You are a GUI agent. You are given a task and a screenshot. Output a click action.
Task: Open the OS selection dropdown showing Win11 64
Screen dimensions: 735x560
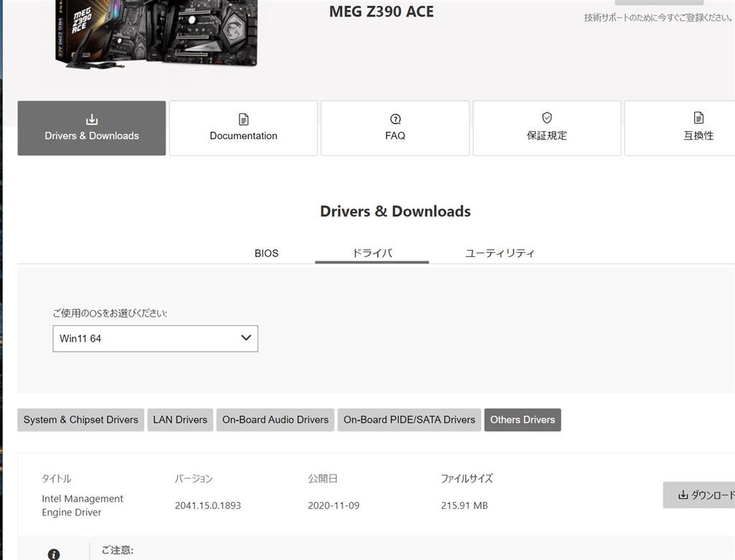[x=155, y=339]
